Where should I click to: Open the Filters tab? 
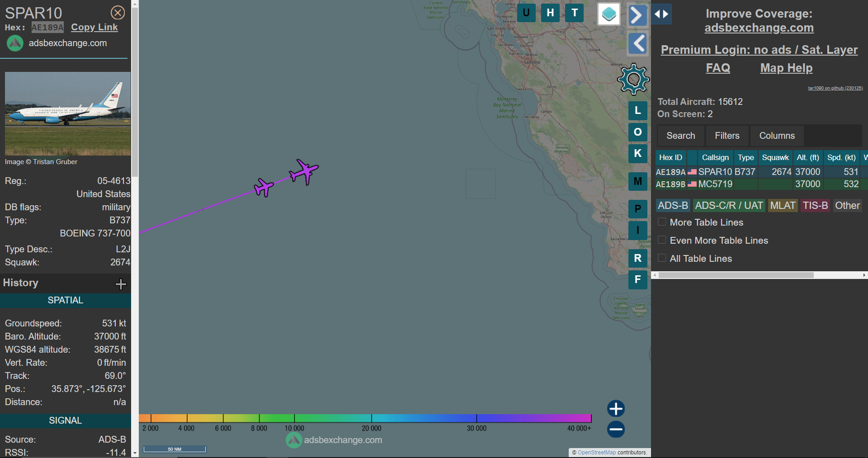point(727,136)
